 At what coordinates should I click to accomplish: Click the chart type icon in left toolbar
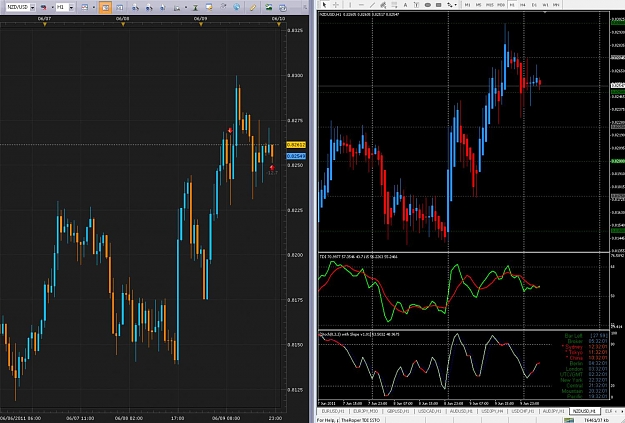coord(85,7)
